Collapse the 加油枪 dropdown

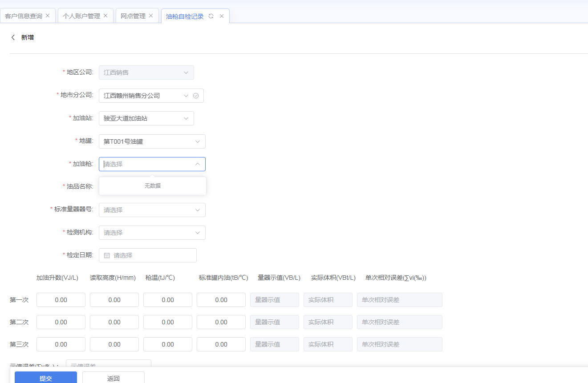pos(197,164)
